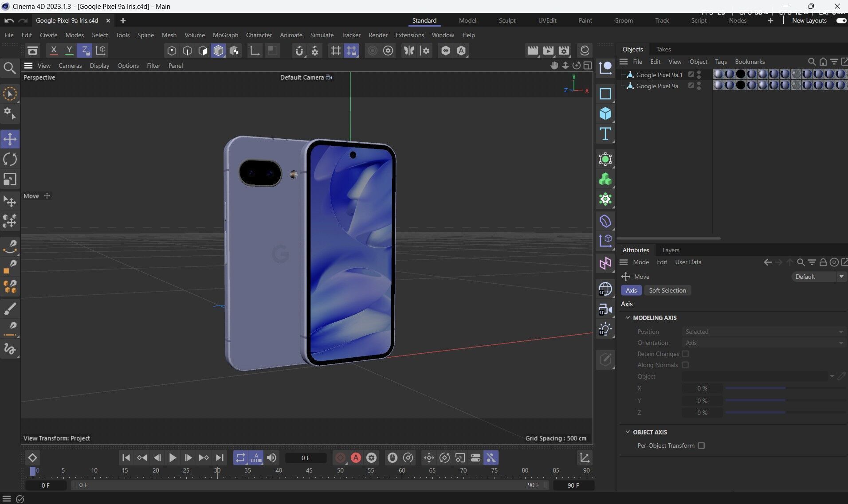The image size is (848, 504).
Task: Activate Model mode cube icon
Action: pyautogui.click(x=218, y=51)
